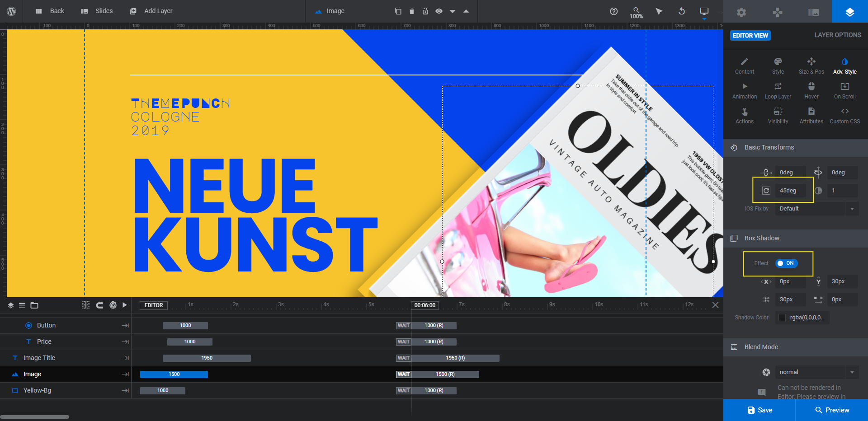Open the module general settings gear tab

pyautogui.click(x=741, y=12)
